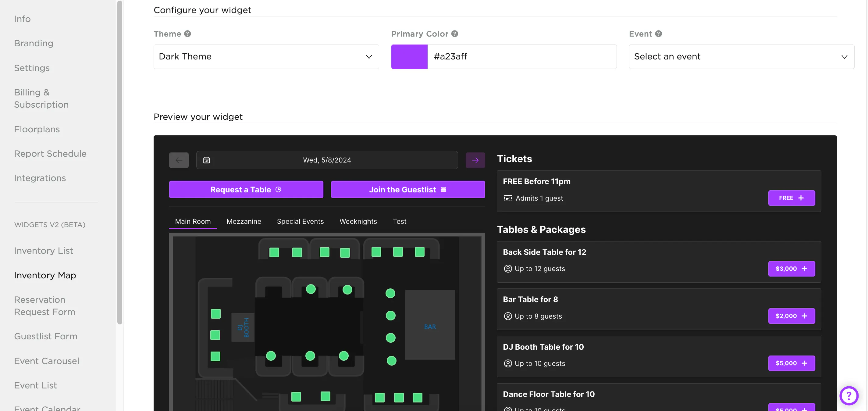Click Request a Table button
This screenshot has width=868, height=411.
click(246, 189)
